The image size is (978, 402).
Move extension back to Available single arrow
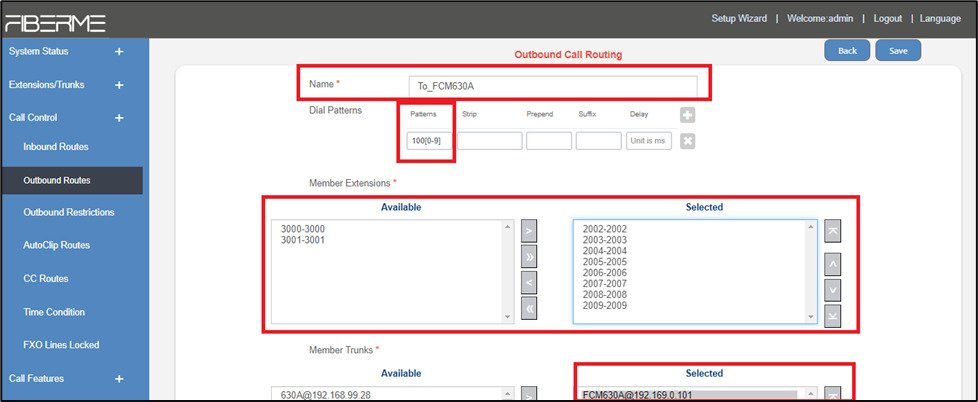[529, 283]
